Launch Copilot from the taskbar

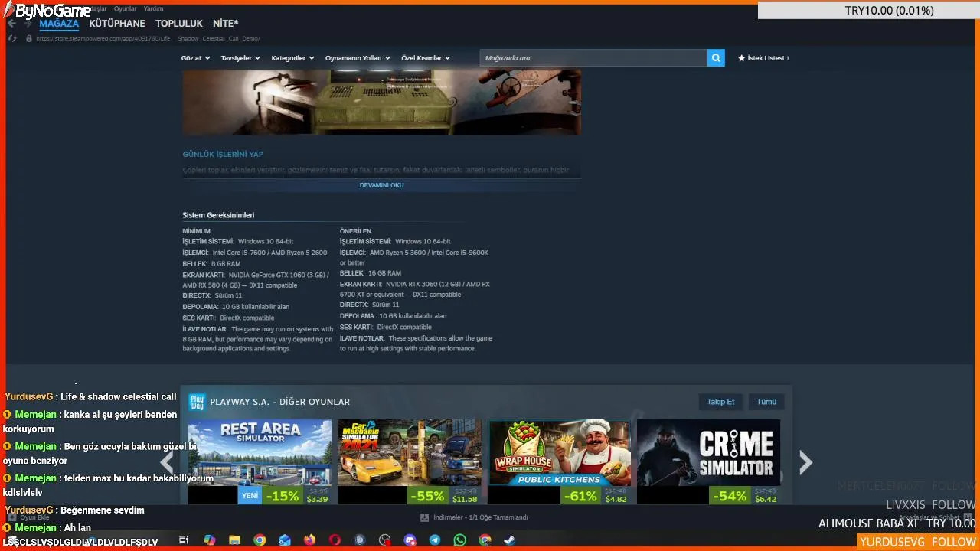click(x=209, y=540)
